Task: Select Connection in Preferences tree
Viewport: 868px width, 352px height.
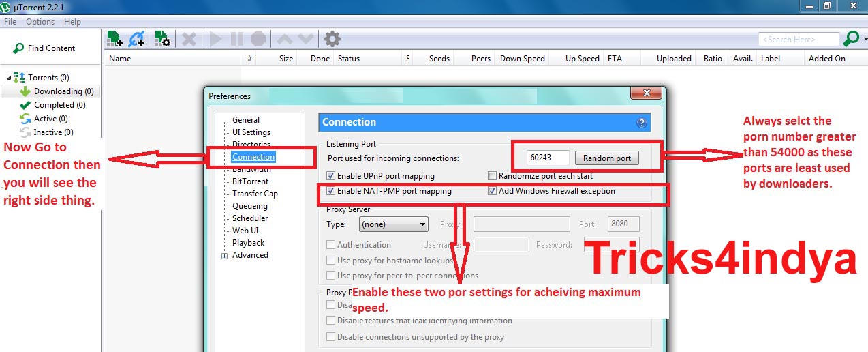Action: coord(253,157)
